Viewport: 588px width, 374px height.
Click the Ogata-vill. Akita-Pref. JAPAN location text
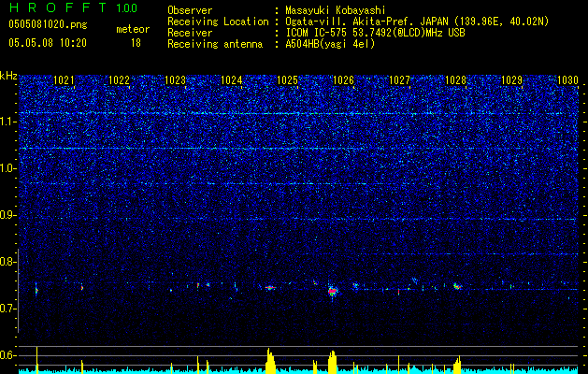[x=417, y=22]
